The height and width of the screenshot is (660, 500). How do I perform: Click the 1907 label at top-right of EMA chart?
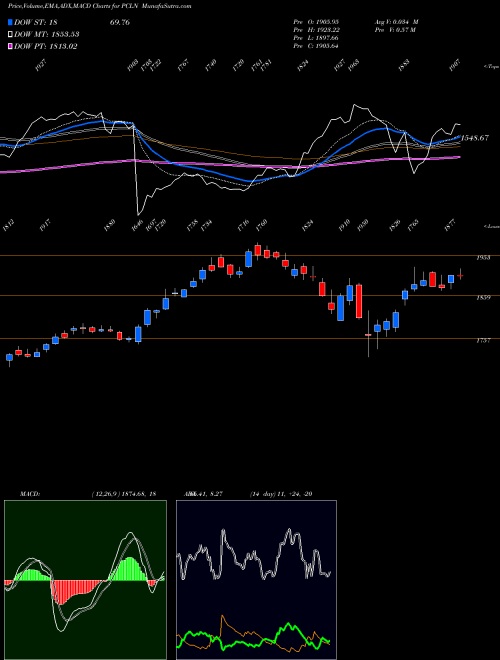(455, 65)
